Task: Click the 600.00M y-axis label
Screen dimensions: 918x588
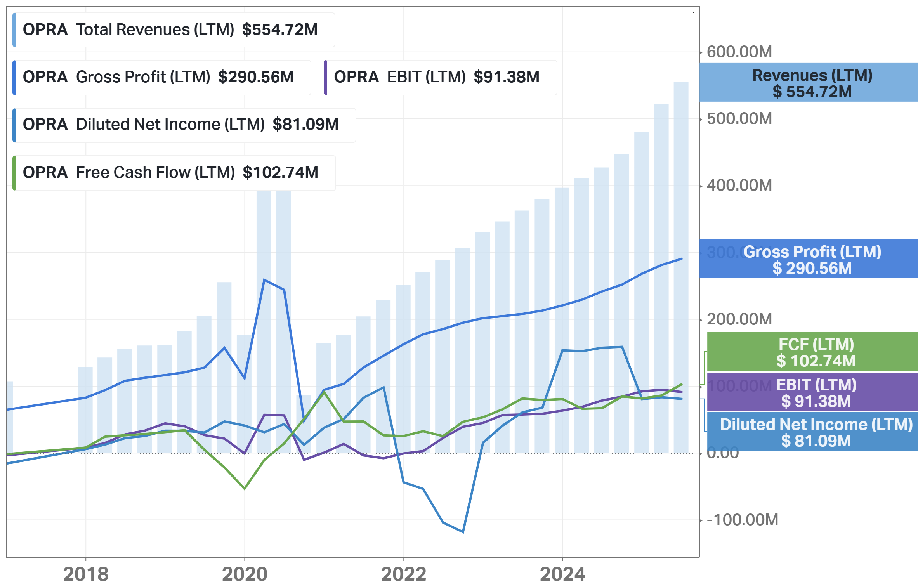Action: (739, 52)
